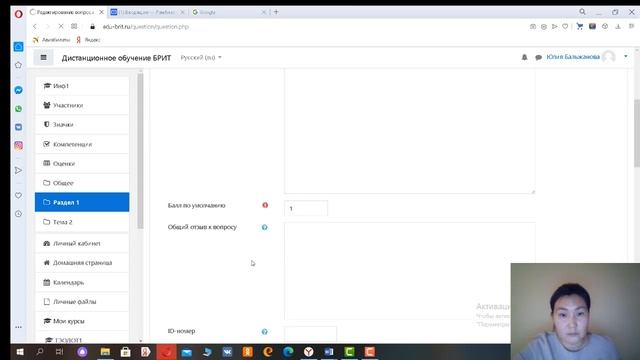The height and width of the screenshot is (360, 640).
Task: Take a snapshot with the camera icon
Action: click(x=533, y=27)
